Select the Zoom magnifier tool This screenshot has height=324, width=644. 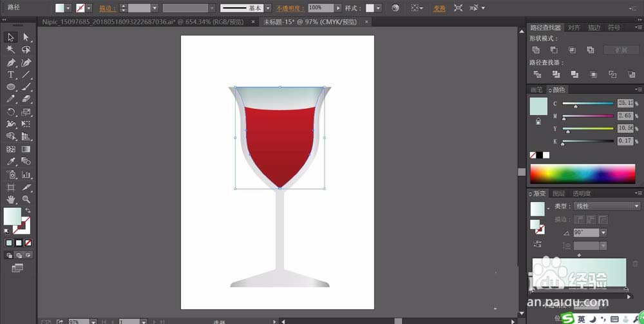(26, 200)
